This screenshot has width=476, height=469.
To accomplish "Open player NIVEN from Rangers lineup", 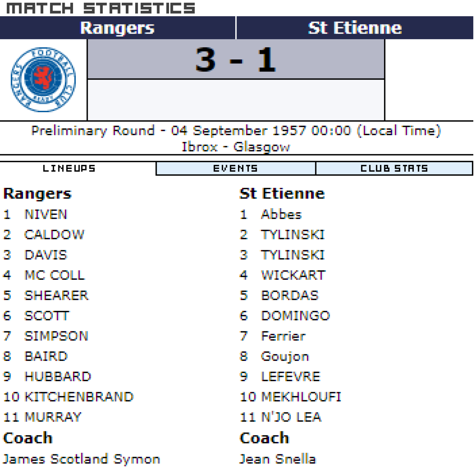I will pyautogui.click(x=46, y=214).
